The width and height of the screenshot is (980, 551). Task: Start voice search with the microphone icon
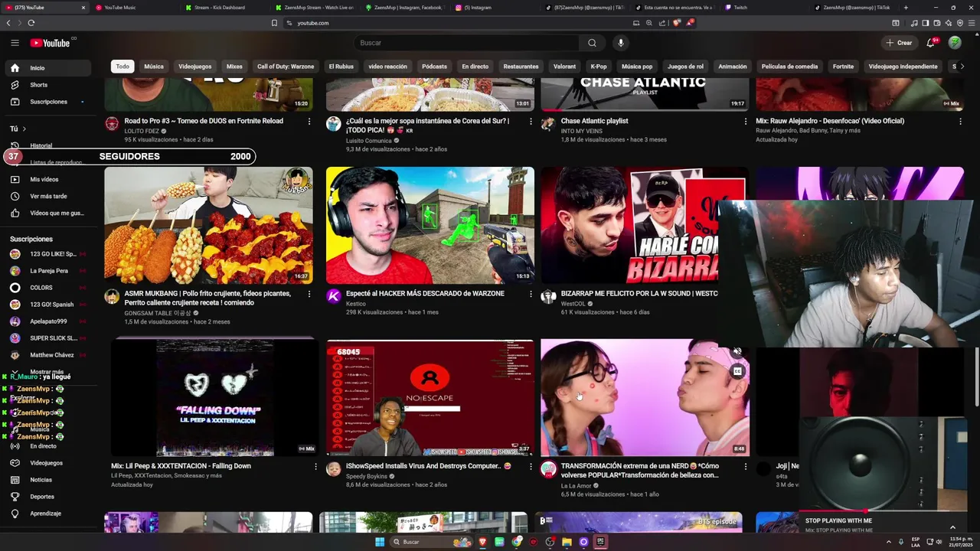click(621, 43)
